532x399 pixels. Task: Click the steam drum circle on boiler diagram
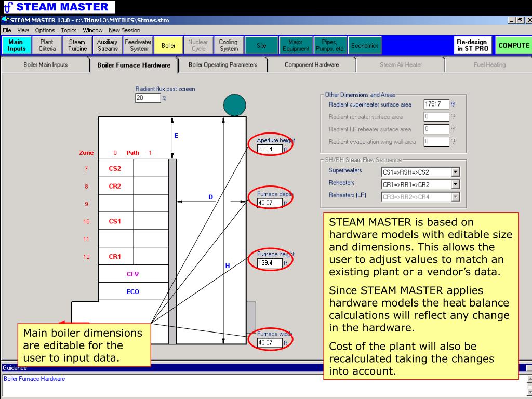pos(234,105)
